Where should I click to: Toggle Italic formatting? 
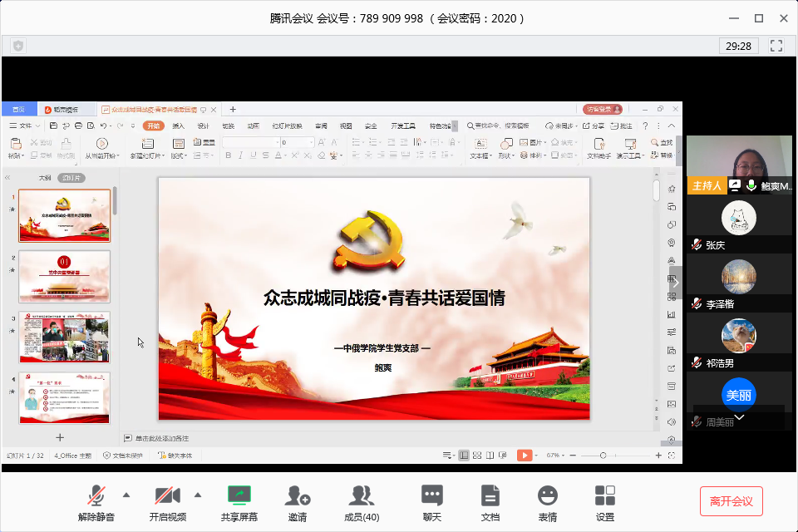[x=240, y=155]
